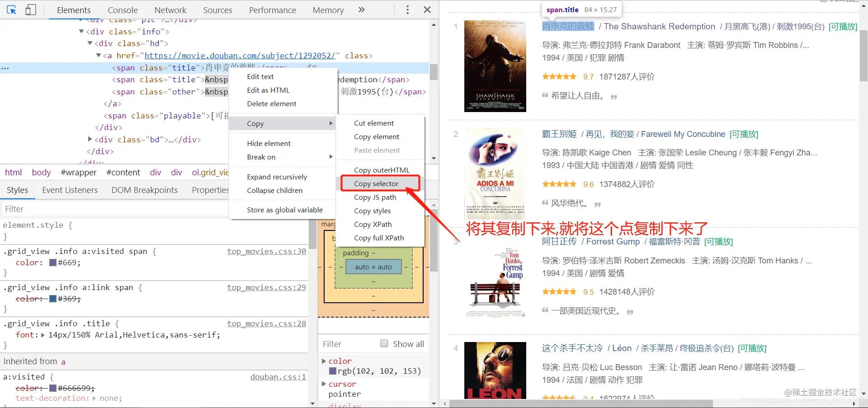Open top_movies.css:29 source link

tap(267, 287)
